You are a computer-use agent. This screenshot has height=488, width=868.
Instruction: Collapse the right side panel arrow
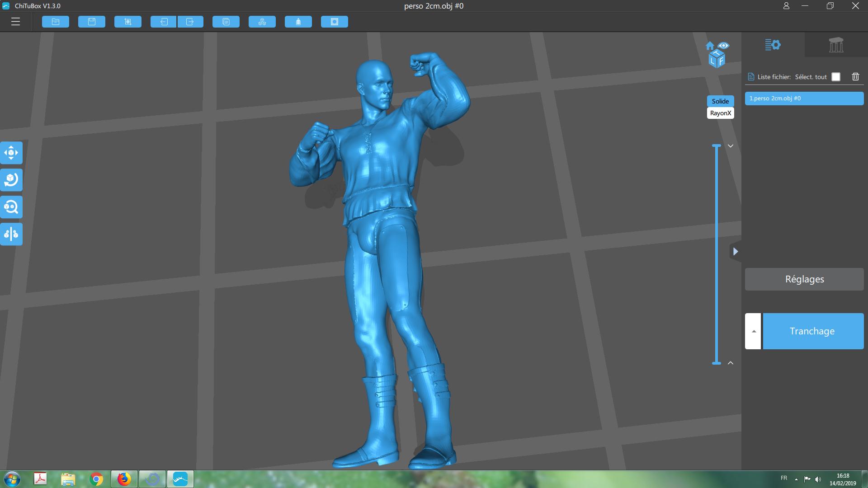736,252
